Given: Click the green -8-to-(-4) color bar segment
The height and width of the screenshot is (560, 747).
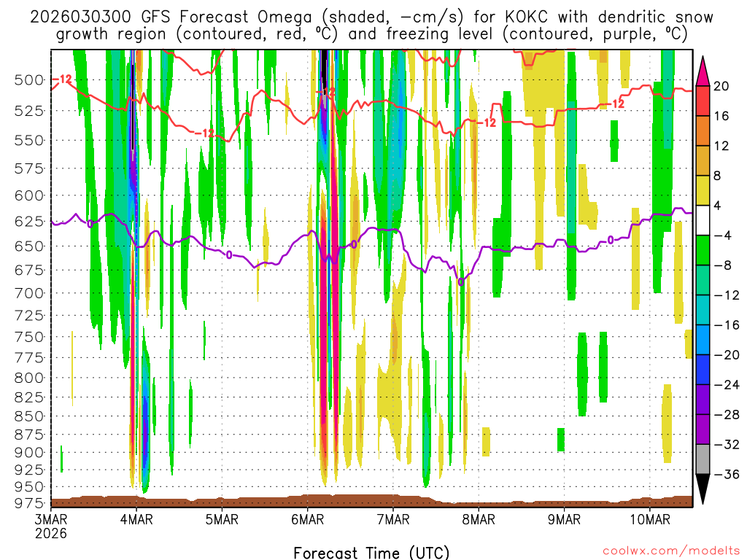Looking at the screenshot, I should click(x=703, y=251).
